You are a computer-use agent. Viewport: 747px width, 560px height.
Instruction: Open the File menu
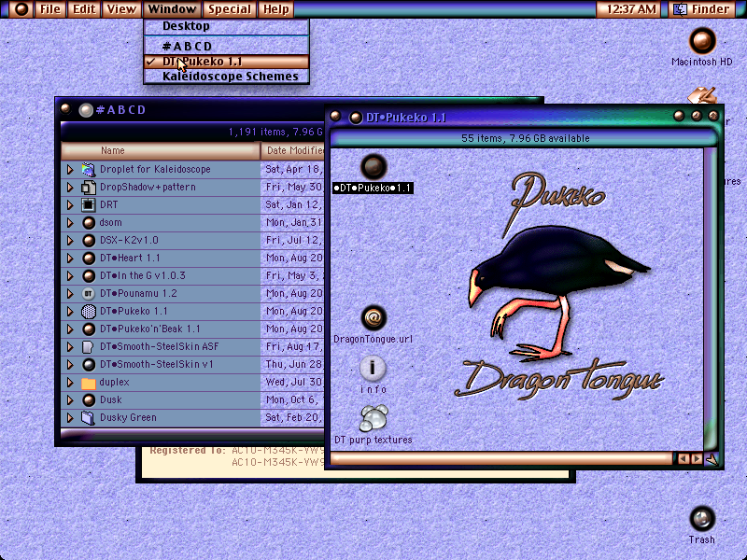(50, 9)
